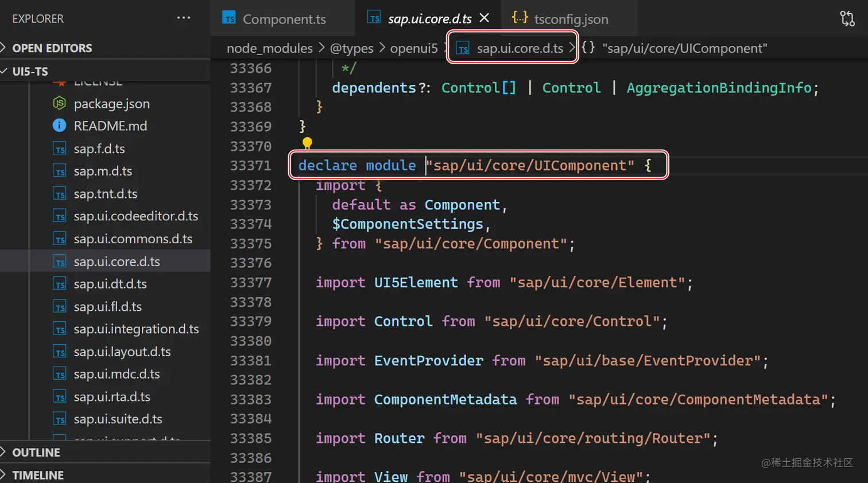The height and width of the screenshot is (483, 868).
Task: Open sap.ui.layout.d.ts file
Action: pyautogui.click(x=105, y=352)
